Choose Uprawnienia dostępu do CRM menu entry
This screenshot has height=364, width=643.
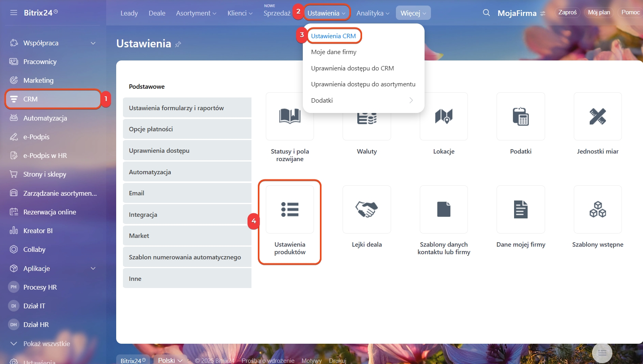(352, 68)
